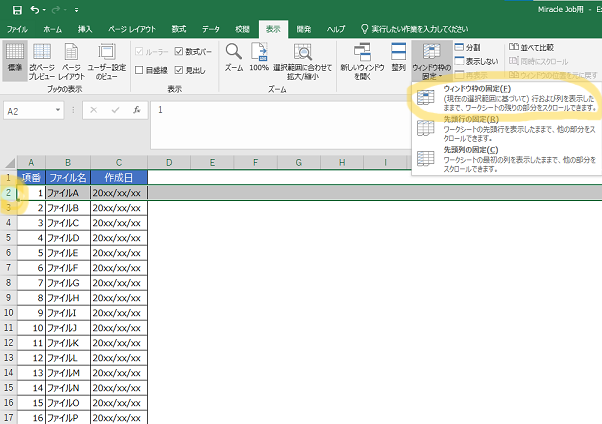
Task: Click the cell containing ファイルK
Action: click(x=68, y=343)
